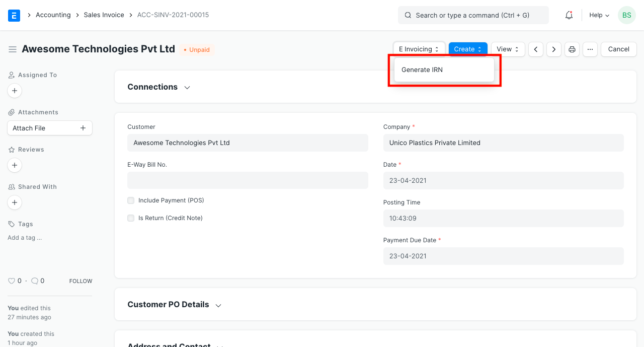Go to the previous document with arrow
Screen dimensions: 644x347
[x=535, y=49]
